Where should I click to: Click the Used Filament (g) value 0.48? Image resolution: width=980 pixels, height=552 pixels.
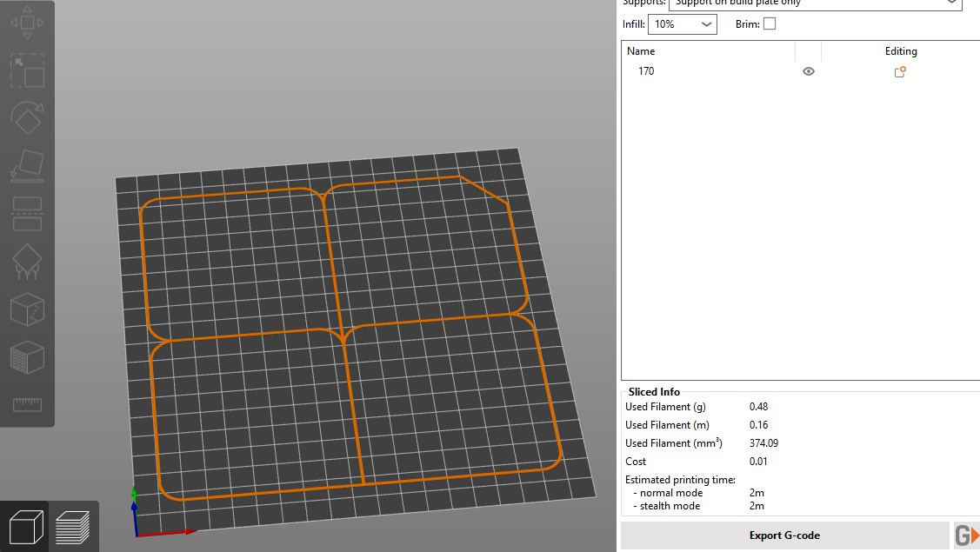point(758,406)
